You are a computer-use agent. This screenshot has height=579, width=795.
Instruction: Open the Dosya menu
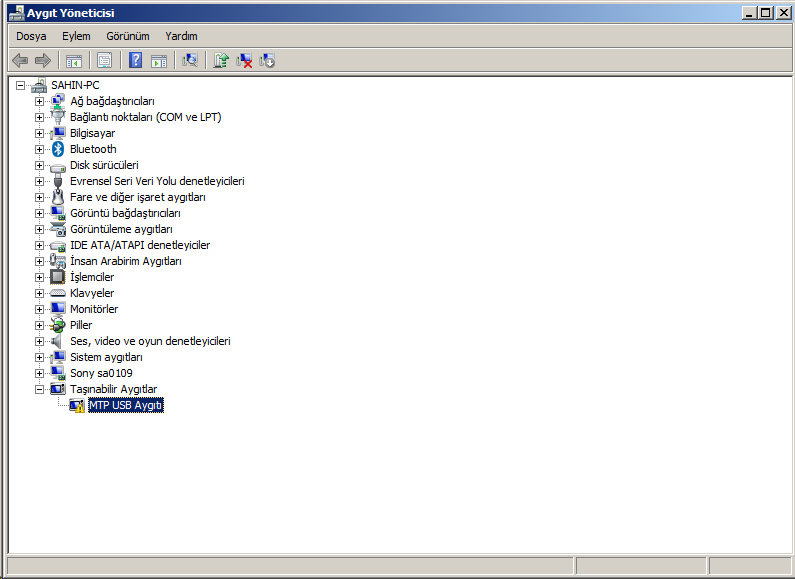31,36
